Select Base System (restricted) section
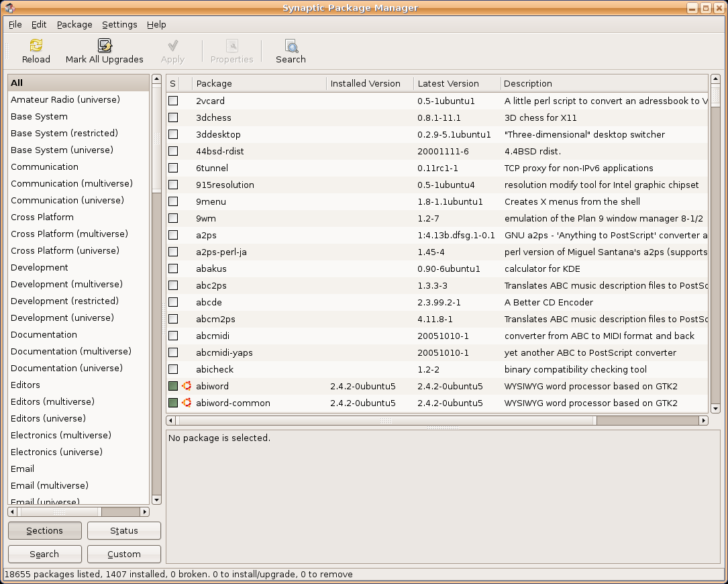The image size is (728, 584). (x=79, y=133)
